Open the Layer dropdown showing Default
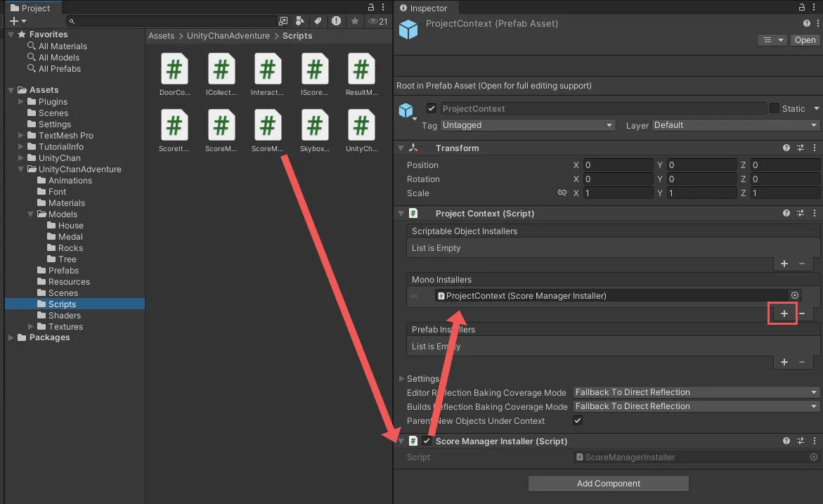Image resolution: width=823 pixels, height=504 pixels. point(736,125)
